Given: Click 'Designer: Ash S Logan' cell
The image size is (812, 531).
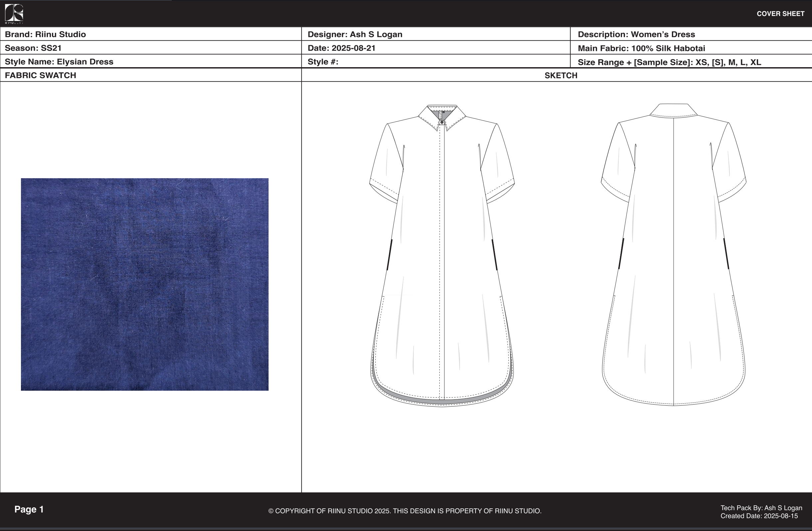Looking at the screenshot, I should point(436,34).
